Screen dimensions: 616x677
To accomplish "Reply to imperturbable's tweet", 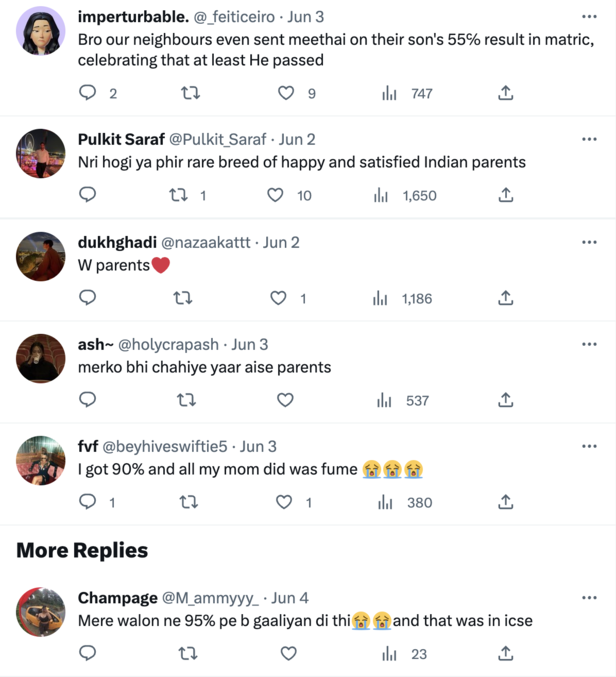I will pyautogui.click(x=88, y=93).
